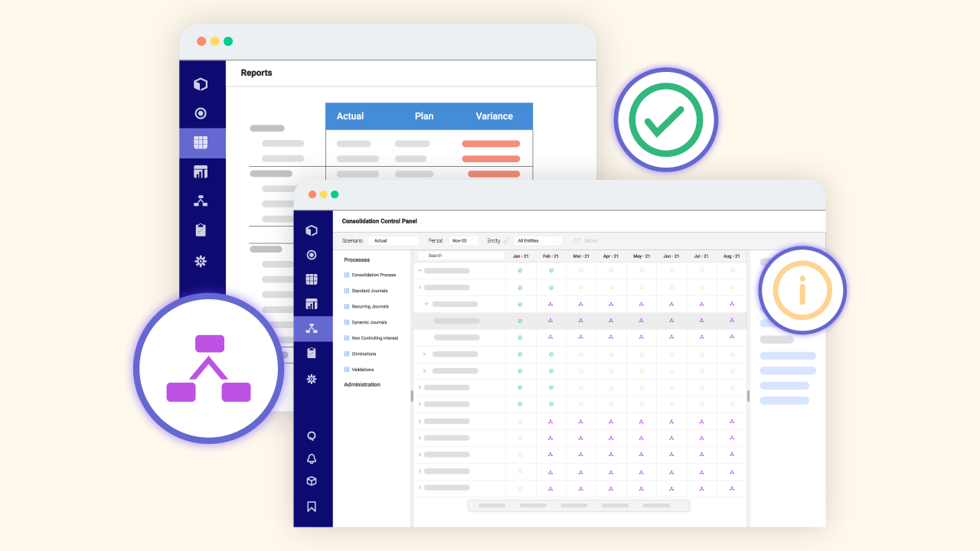Viewport: 980px width, 551px height.
Task: Open the target icon in Consolidation sidebar
Action: click(x=312, y=255)
